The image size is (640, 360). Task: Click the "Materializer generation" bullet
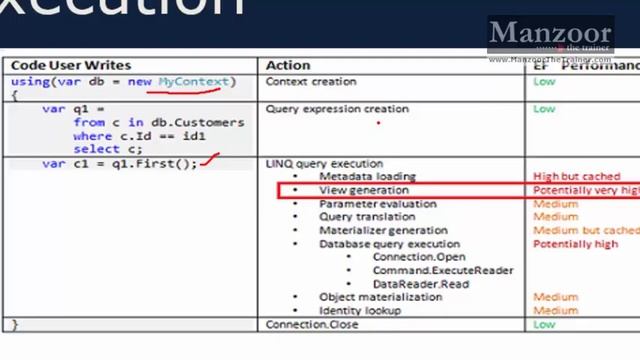click(x=383, y=230)
